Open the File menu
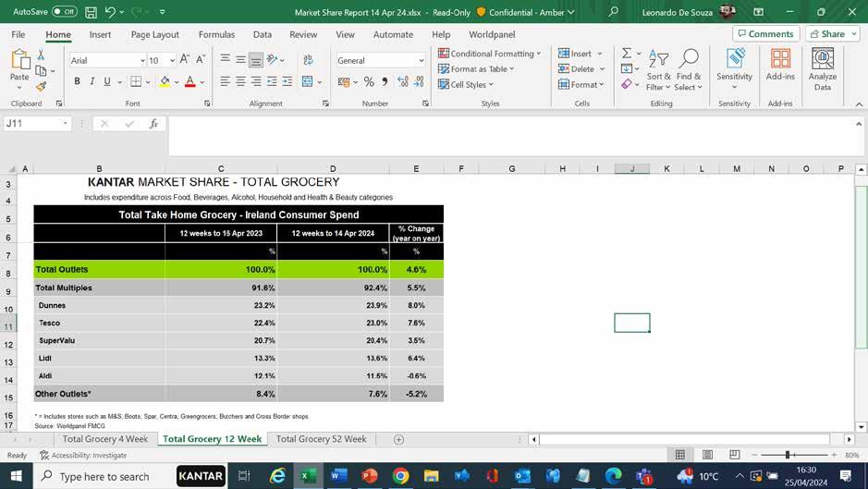 [18, 34]
